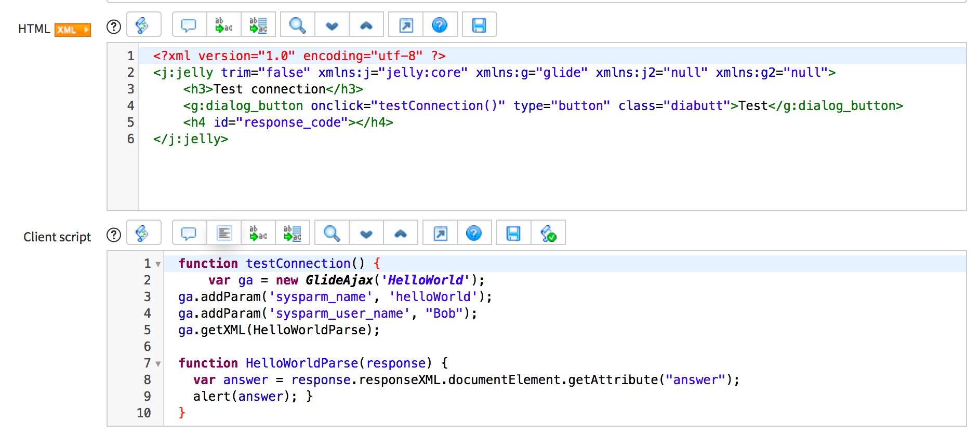Open the HTML editor in full screen
The image size is (980, 435).
(406, 25)
